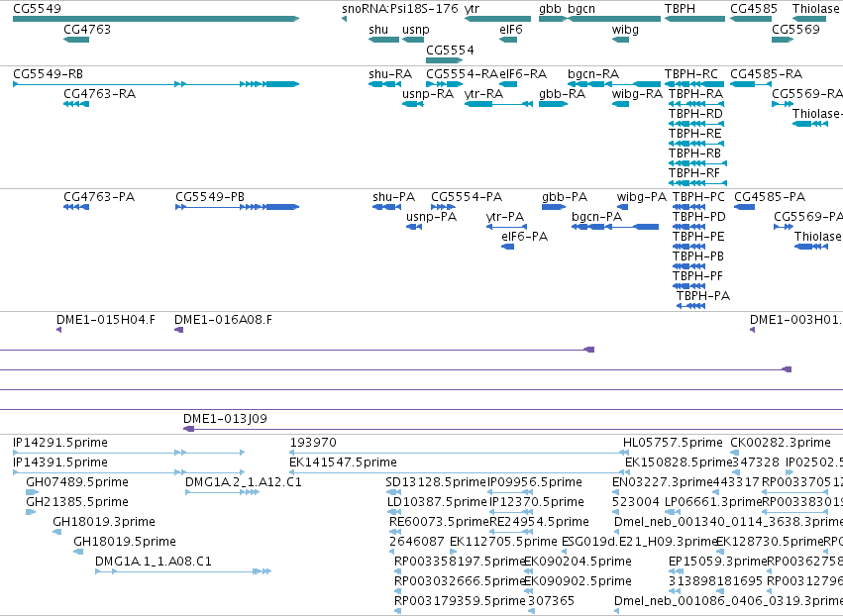This screenshot has height=616, width=843.
Task: Select the DMG1A.2_1.A12.C1 feature
Action: [222, 492]
